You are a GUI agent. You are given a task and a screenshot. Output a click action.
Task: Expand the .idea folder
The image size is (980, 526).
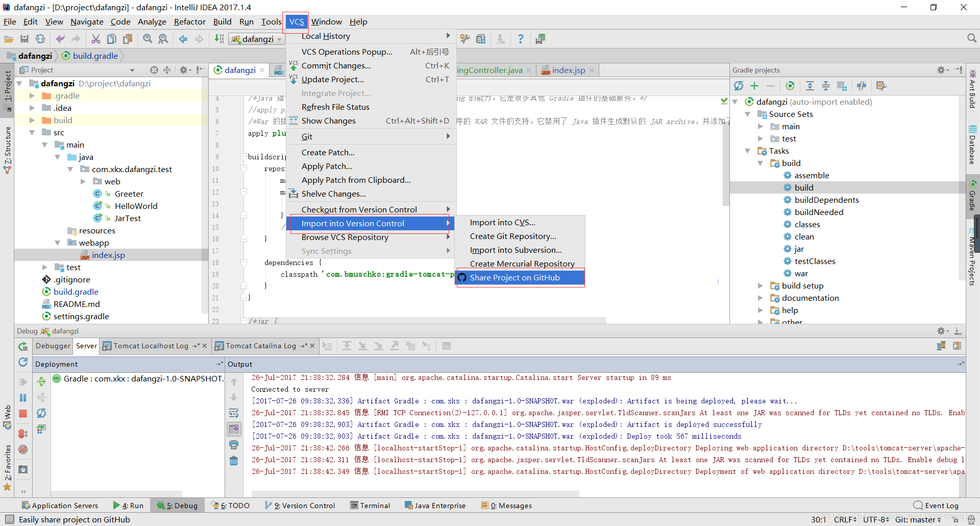pyautogui.click(x=32, y=108)
